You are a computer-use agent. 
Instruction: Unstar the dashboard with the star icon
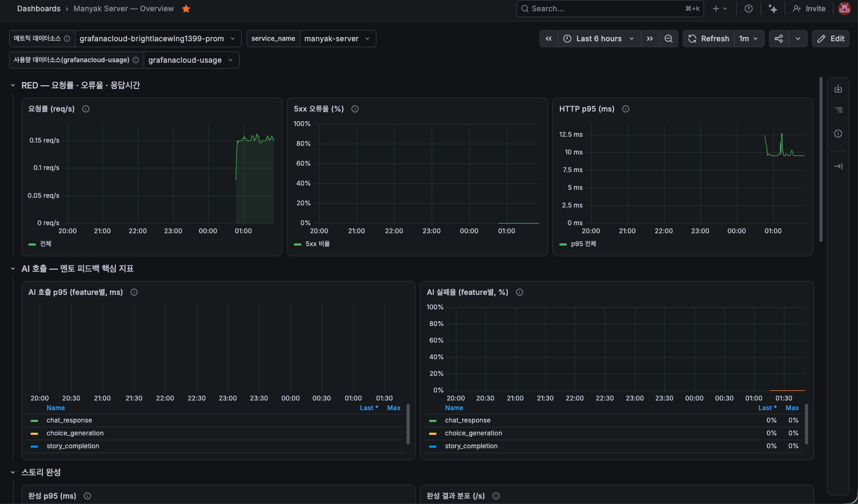186,9
